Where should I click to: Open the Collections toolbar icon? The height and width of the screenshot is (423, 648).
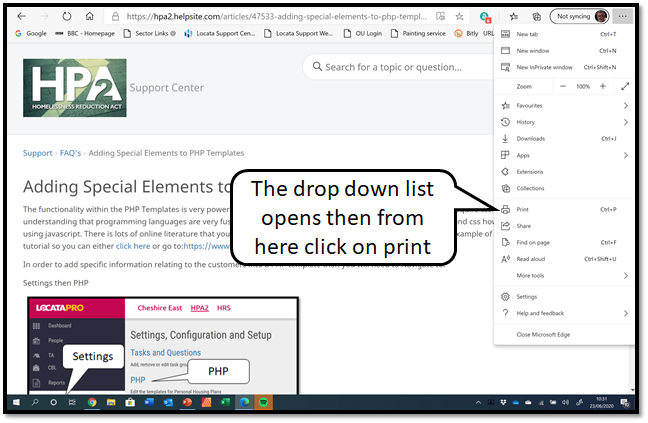(x=536, y=17)
